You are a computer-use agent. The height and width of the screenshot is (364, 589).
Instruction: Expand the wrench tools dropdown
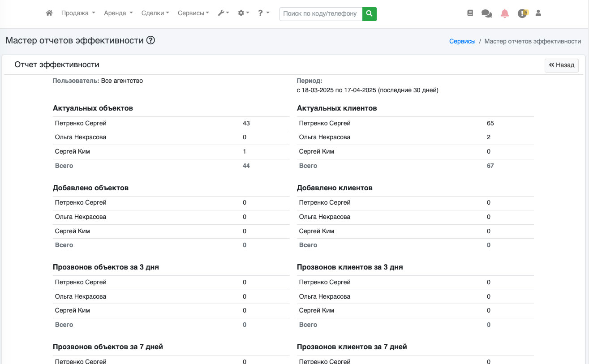tap(223, 13)
